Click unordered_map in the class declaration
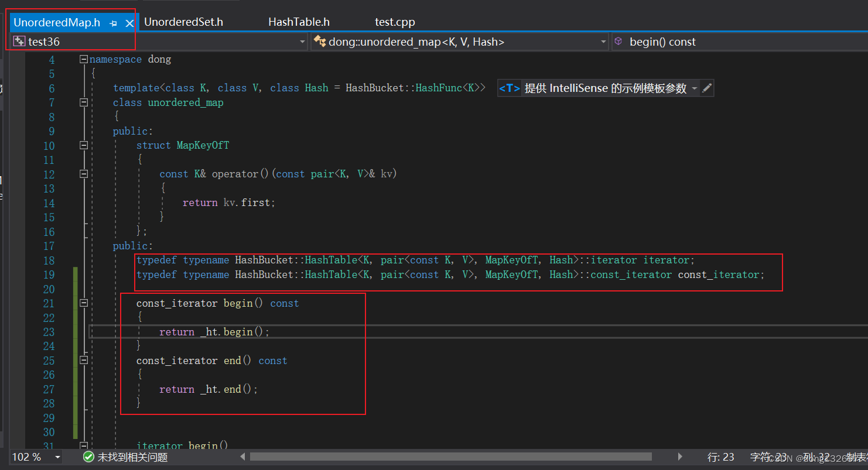This screenshot has width=868, height=470. (x=185, y=102)
